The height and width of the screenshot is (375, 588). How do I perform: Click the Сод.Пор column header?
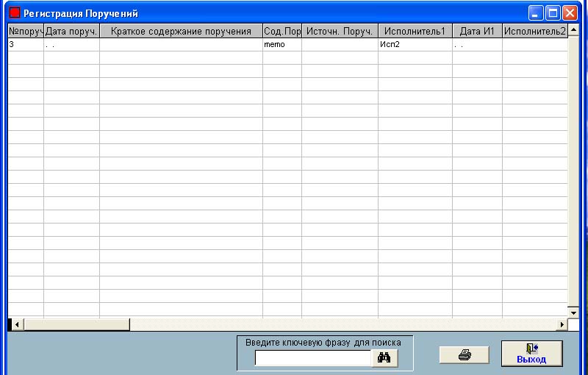(282, 31)
